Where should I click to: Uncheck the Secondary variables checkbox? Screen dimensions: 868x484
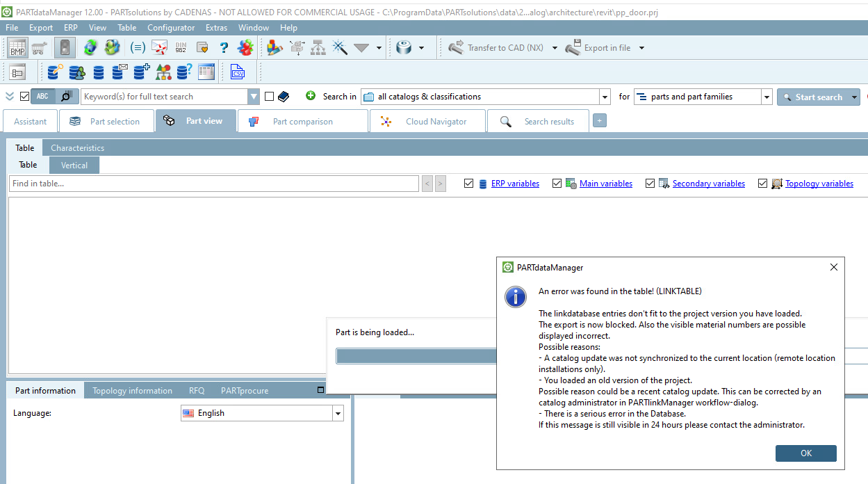click(x=650, y=184)
